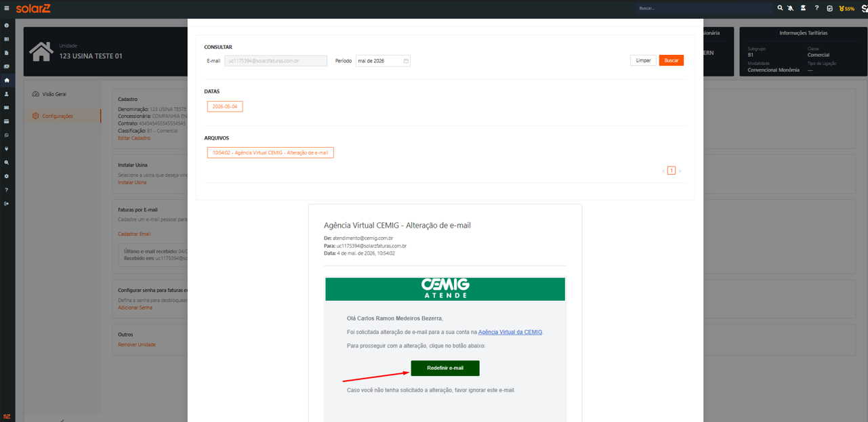Click the Redefinir e-mail button
Viewport: 868px width, 422px height.
tap(445, 368)
